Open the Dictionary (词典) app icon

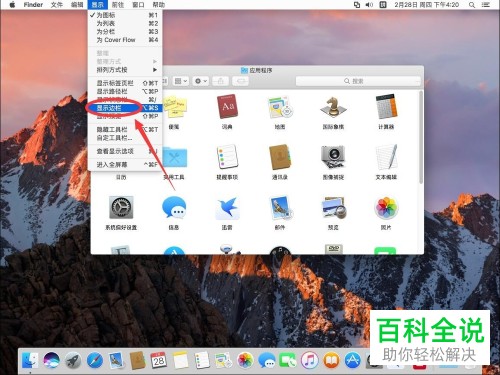(x=227, y=107)
